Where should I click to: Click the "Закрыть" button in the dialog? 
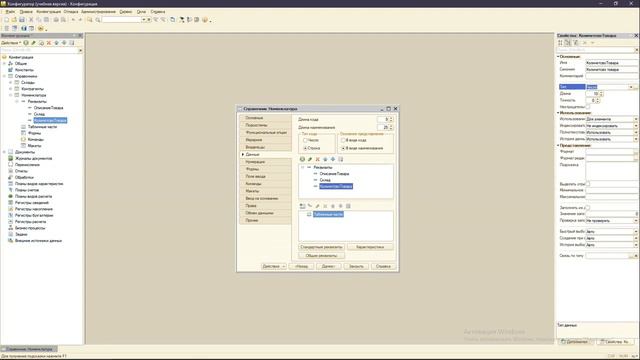coord(356,266)
